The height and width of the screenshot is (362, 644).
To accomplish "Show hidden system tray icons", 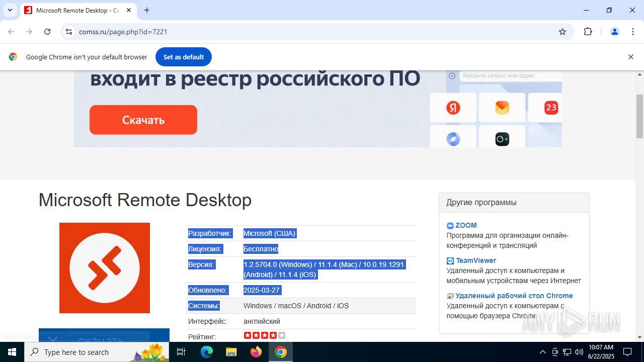I will [542, 352].
